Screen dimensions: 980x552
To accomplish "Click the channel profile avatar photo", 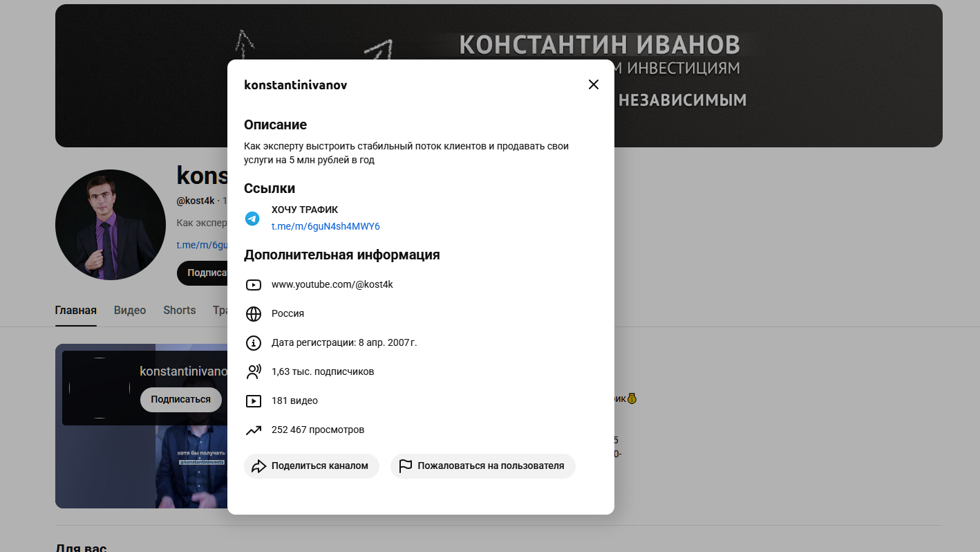I will [111, 225].
